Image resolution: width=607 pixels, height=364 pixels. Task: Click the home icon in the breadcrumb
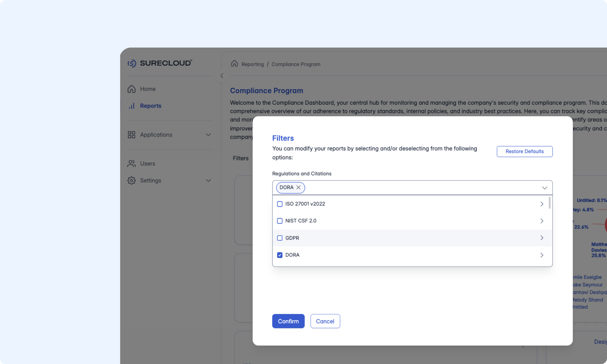[x=234, y=64]
